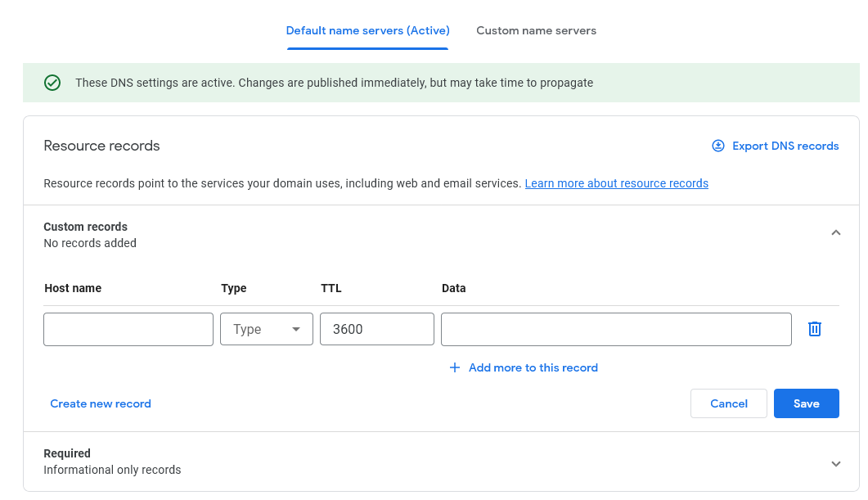Expand the Required records section chevron
Viewport: 868px width, 500px height.
(x=835, y=463)
